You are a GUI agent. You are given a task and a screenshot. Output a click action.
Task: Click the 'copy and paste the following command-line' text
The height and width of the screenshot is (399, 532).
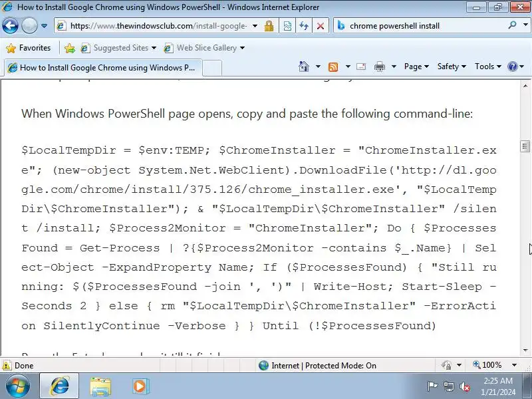[x=354, y=114]
